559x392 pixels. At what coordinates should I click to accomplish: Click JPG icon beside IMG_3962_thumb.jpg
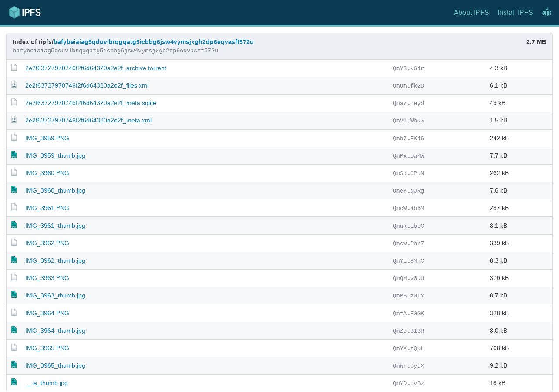click(x=14, y=260)
